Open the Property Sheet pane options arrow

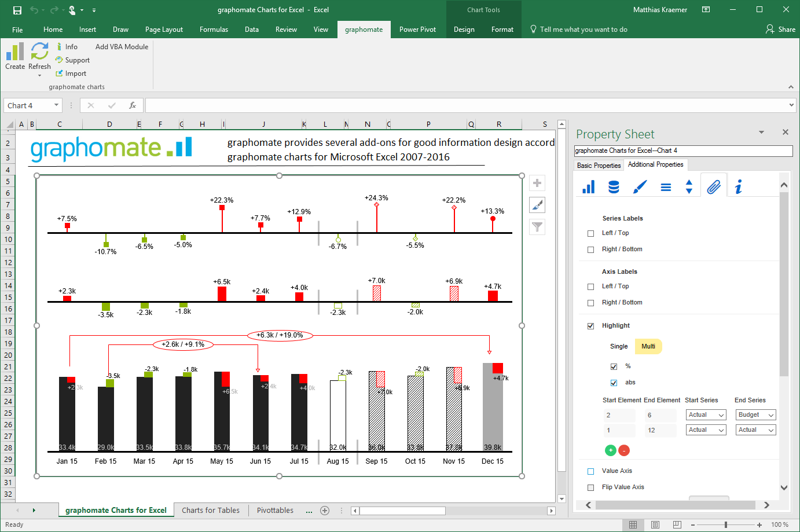[761, 133]
